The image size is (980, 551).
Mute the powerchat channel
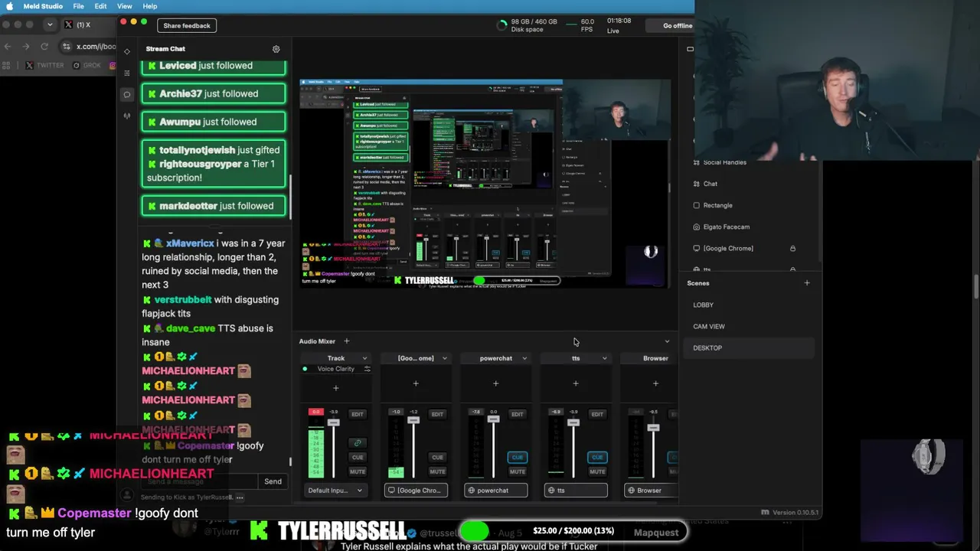[x=518, y=471]
